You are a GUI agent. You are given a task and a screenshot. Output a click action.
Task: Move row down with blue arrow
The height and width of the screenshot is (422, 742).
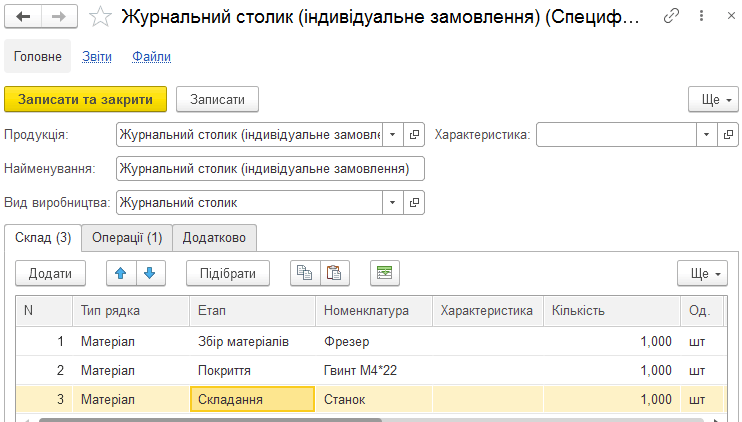150,273
